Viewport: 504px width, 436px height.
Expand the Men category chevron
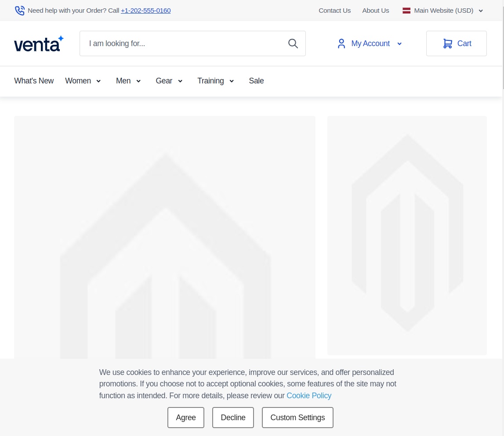[x=138, y=81]
